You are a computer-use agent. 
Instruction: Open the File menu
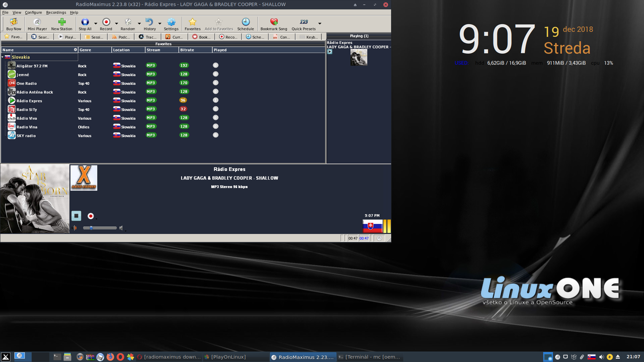click(x=5, y=12)
